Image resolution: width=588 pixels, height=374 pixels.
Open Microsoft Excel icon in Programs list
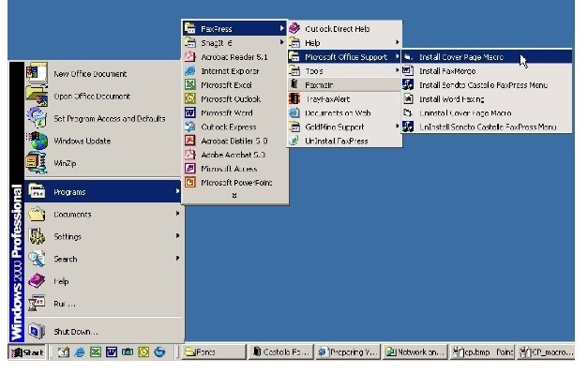(x=190, y=84)
